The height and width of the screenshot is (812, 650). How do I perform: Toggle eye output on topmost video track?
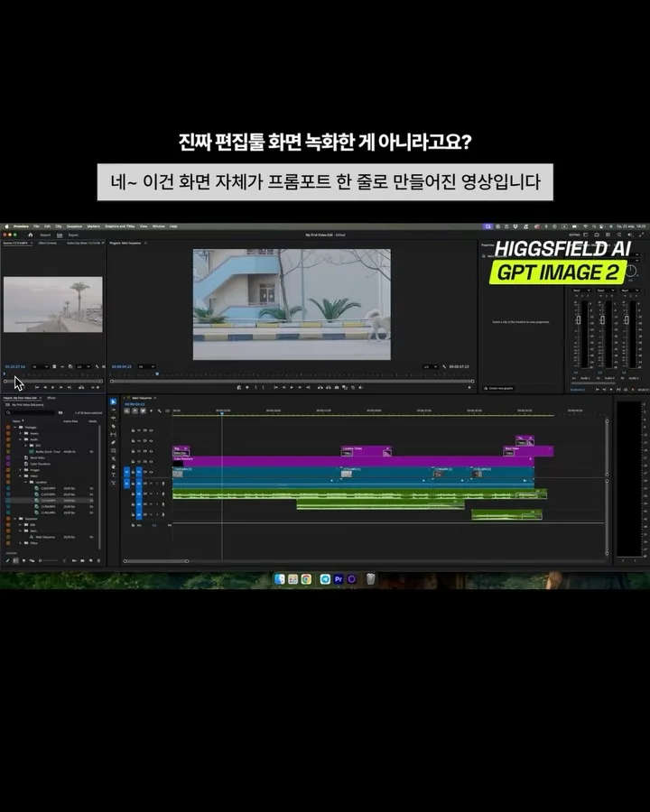coord(151,430)
